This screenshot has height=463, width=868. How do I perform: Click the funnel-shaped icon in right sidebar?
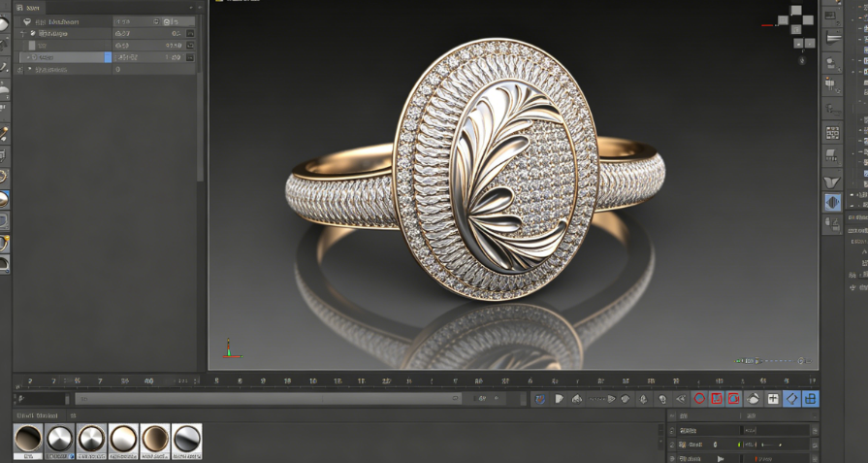point(832,182)
